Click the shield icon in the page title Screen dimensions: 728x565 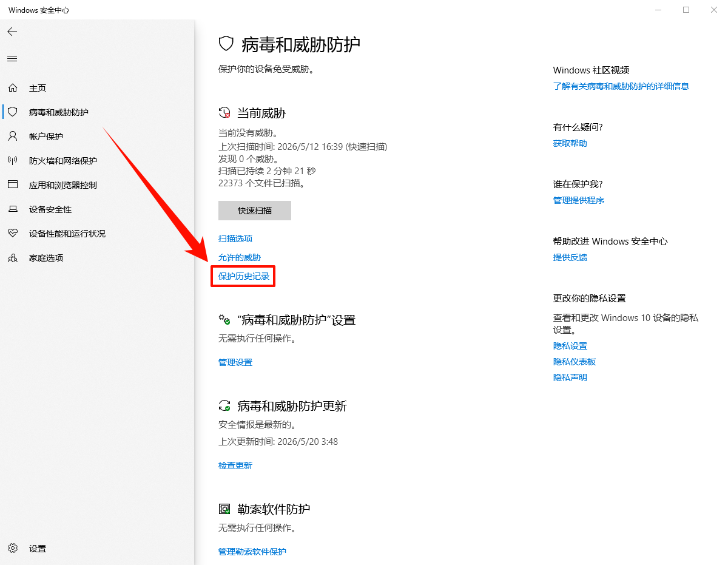(x=226, y=44)
